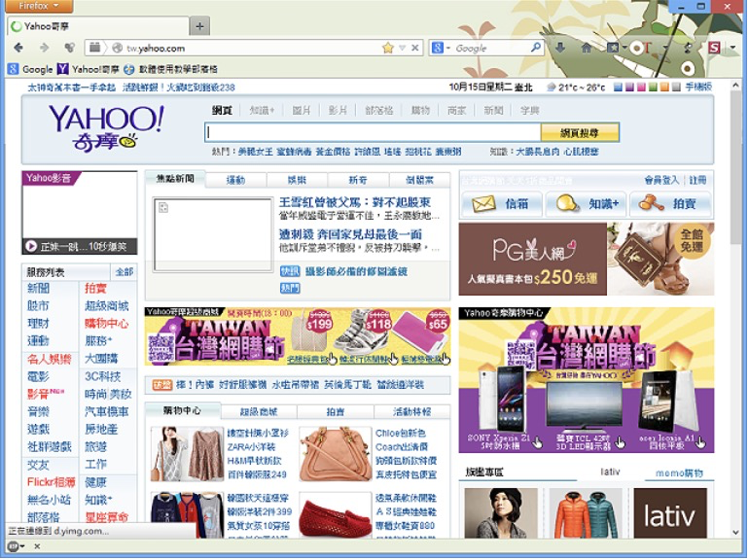Switch to the 超級商城 shopping tab
The image size is (749, 560).
[259, 411]
